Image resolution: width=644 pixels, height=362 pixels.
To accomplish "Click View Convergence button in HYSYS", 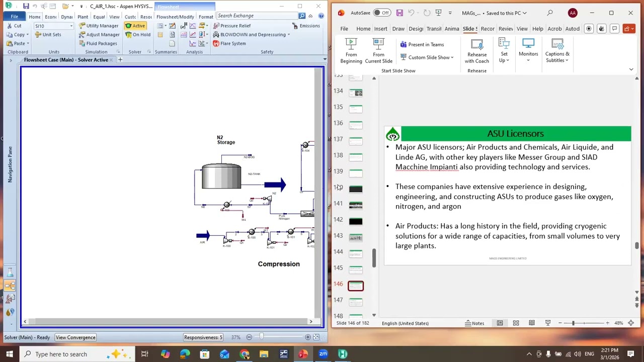I will [x=75, y=337].
